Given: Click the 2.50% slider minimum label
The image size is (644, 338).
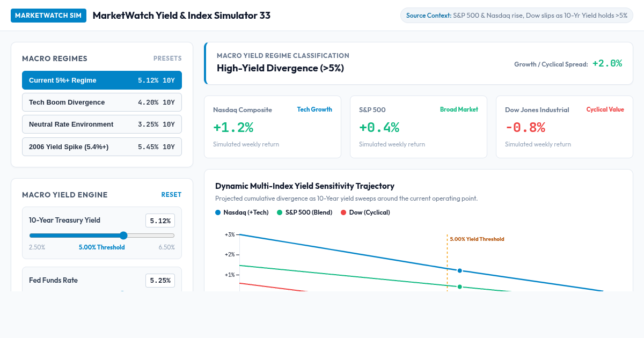Looking at the screenshot, I should tap(37, 247).
